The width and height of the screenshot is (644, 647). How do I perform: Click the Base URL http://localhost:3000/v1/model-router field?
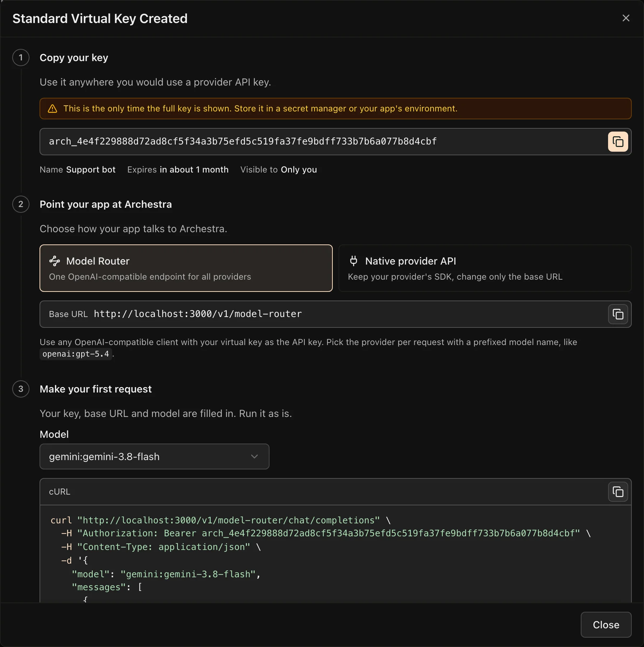click(335, 314)
